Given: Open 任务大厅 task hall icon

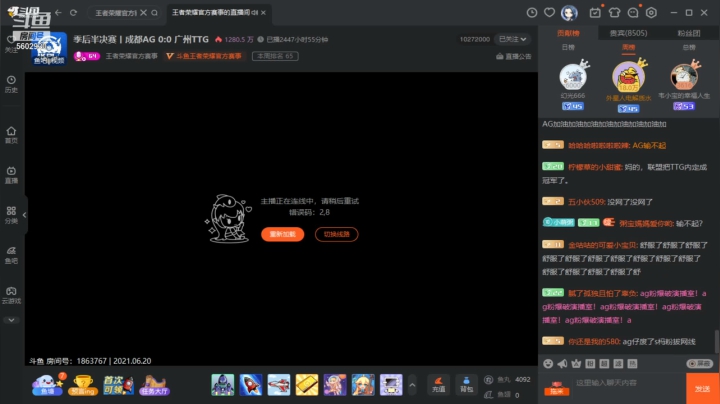Looking at the screenshot, I should click(x=154, y=385).
